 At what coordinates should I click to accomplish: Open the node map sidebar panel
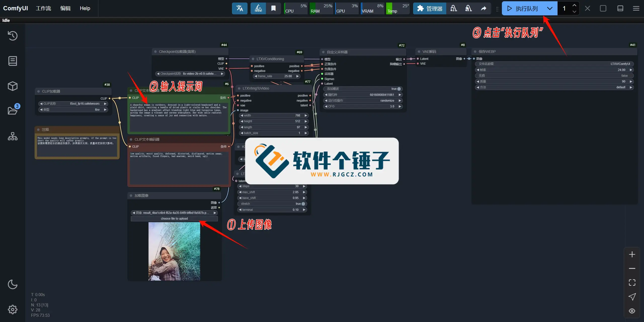click(x=12, y=136)
